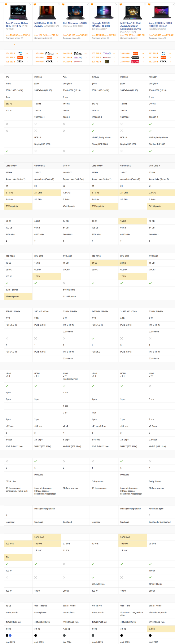
Task: Add Gigabyte AORUS MASTER 18 to favorites
Action: coord(92,4)
